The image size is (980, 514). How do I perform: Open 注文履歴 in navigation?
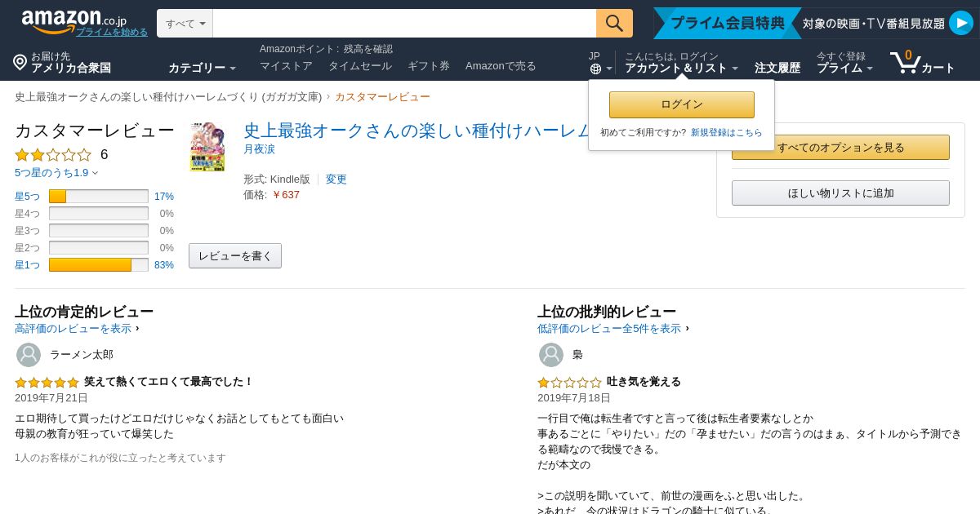[x=777, y=68]
